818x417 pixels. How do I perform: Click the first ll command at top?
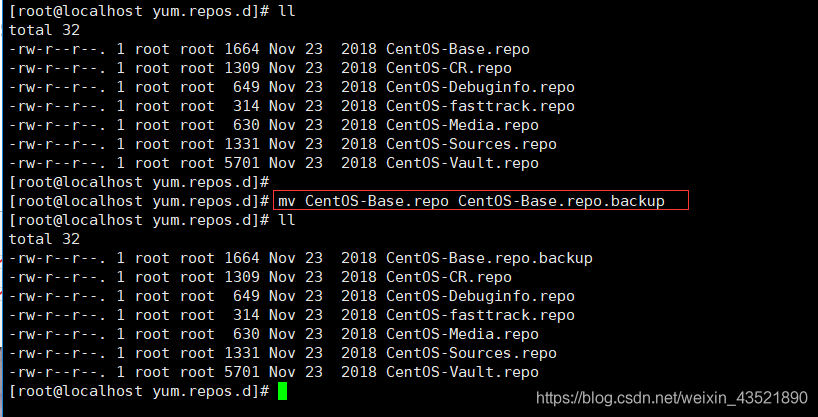click(x=286, y=11)
